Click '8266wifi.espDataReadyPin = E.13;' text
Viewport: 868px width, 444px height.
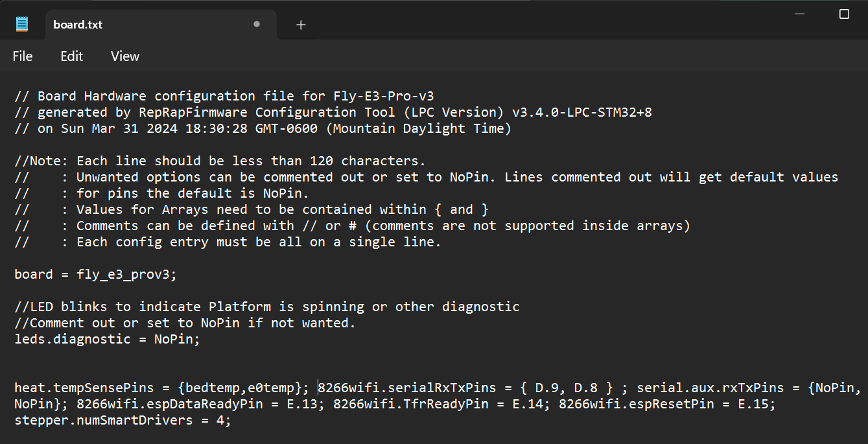[x=200, y=404]
